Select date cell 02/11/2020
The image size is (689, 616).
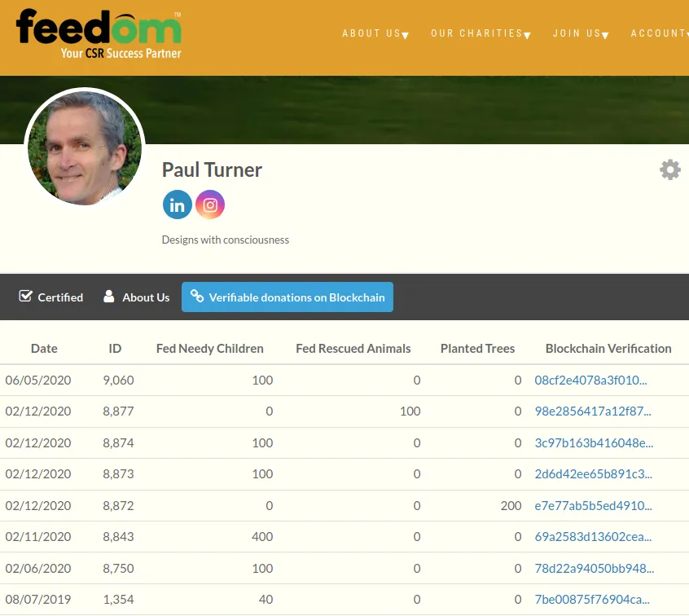tap(38, 537)
